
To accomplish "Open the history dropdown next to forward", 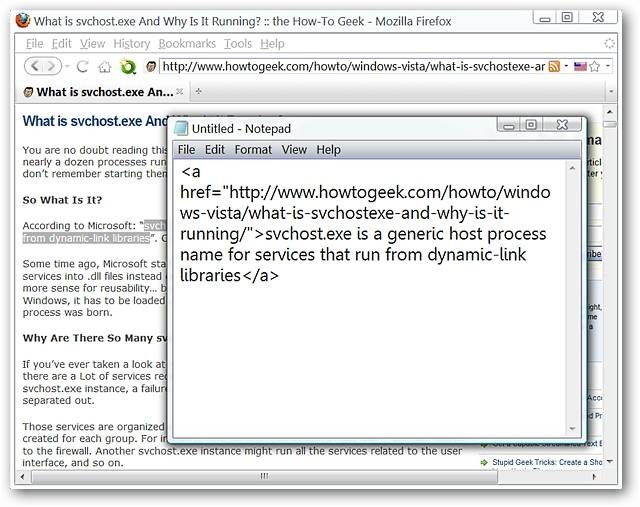I will point(67,66).
